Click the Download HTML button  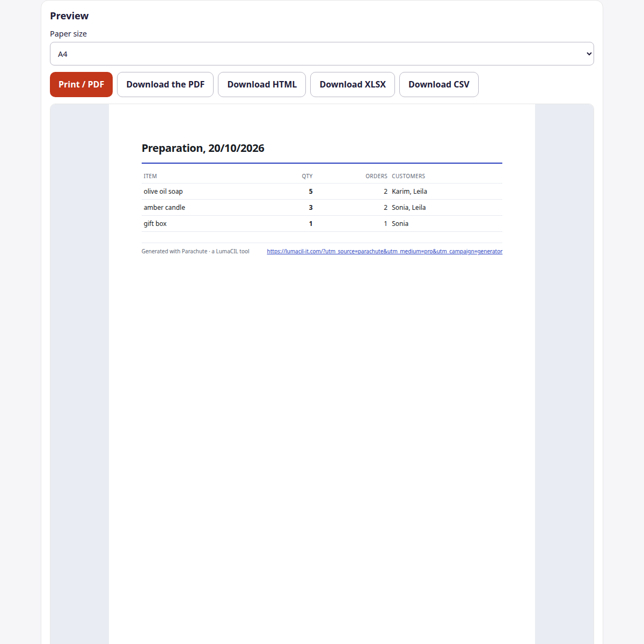pyautogui.click(x=262, y=84)
